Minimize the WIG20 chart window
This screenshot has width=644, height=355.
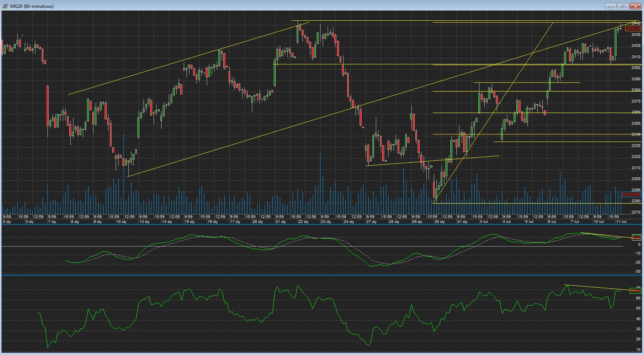pos(610,6)
